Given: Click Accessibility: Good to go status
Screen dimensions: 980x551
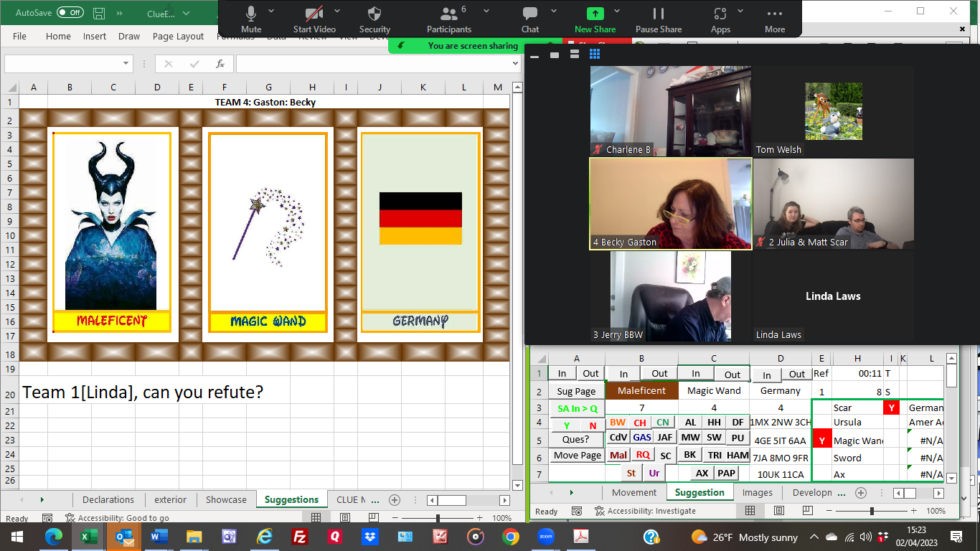Looking at the screenshot, I should [117, 518].
